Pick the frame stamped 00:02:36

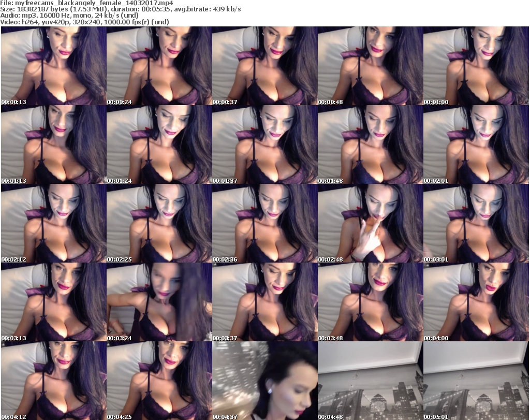[x=264, y=223]
